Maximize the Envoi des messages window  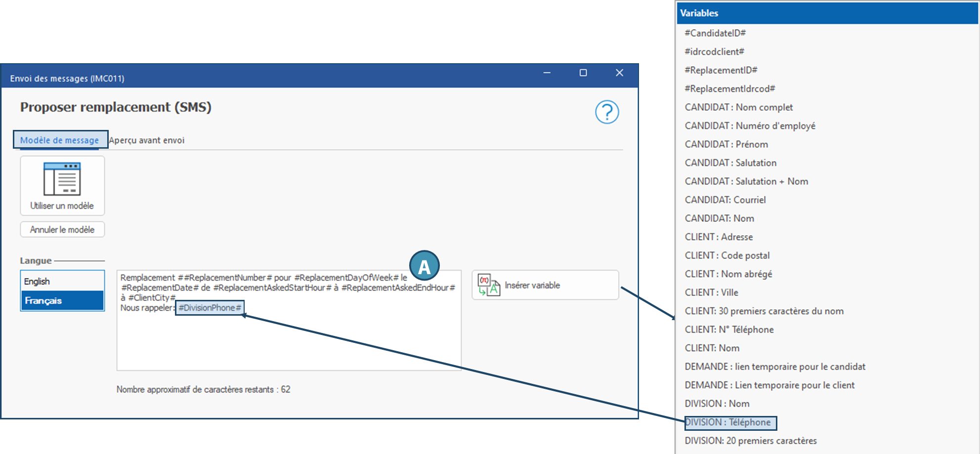(x=583, y=73)
